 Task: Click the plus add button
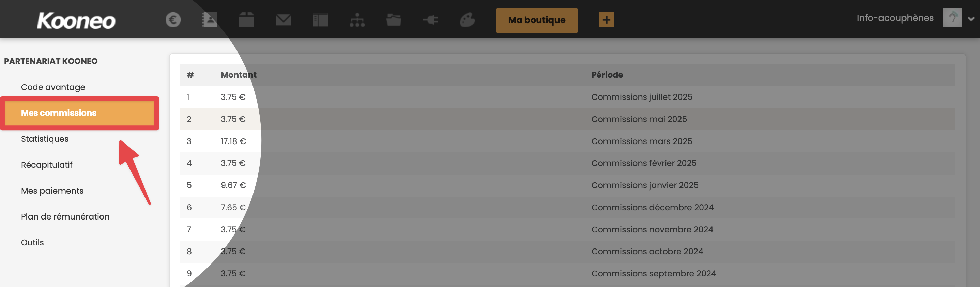607,20
